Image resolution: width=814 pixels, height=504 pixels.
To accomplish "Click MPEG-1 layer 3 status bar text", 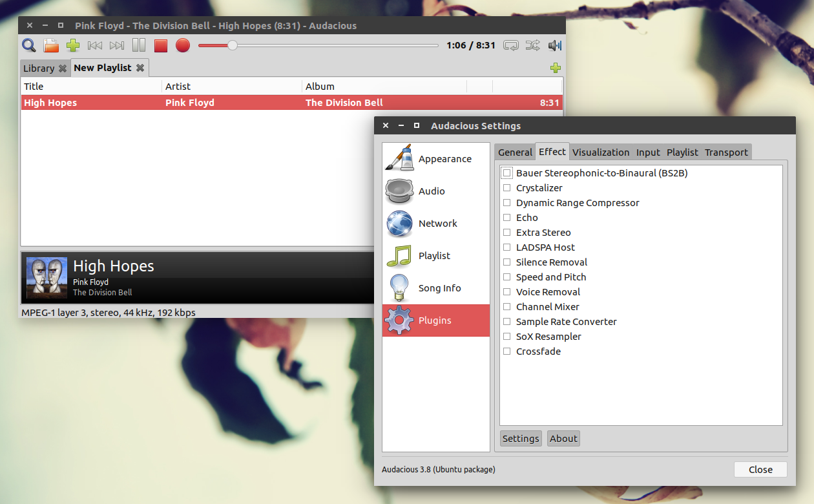I will (109, 313).
